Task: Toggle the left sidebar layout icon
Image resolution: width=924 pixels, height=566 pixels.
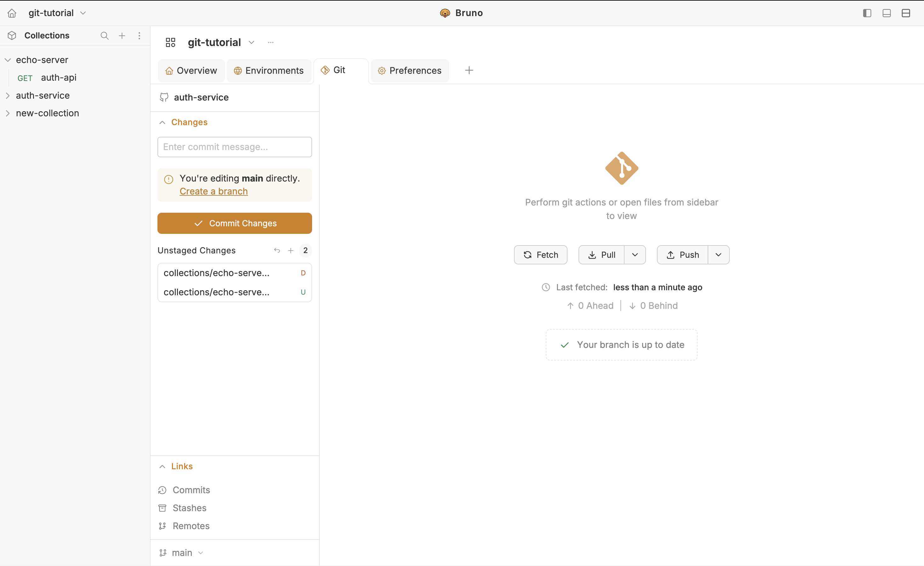Action: pyautogui.click(x=867, y=13)
